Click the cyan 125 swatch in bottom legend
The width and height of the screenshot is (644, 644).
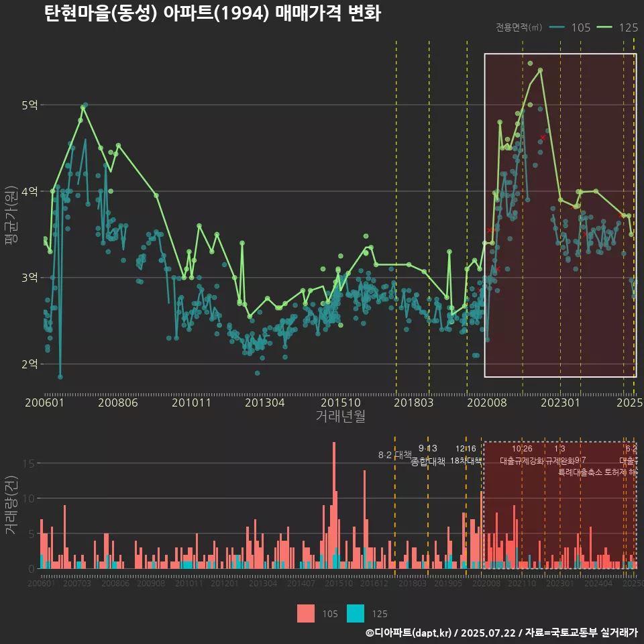(356, 614)
